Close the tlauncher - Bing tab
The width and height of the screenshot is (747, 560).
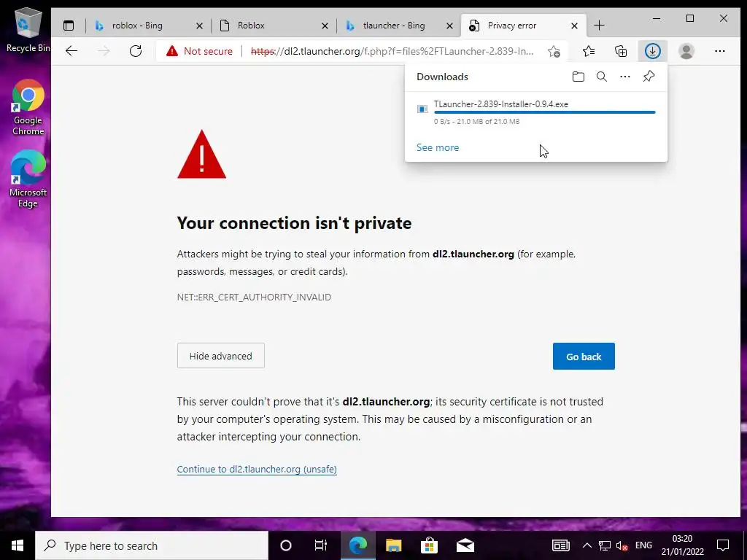[449, 26]
